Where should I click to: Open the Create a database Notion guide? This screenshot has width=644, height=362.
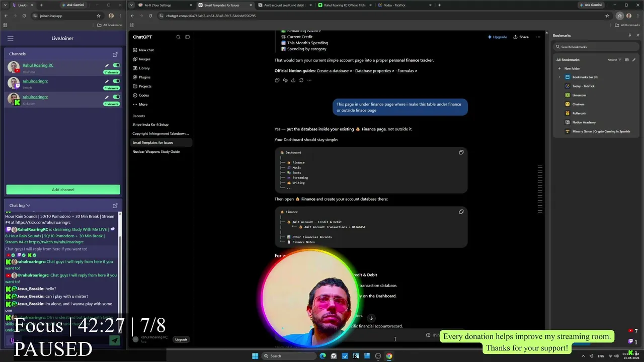point(334,71)
